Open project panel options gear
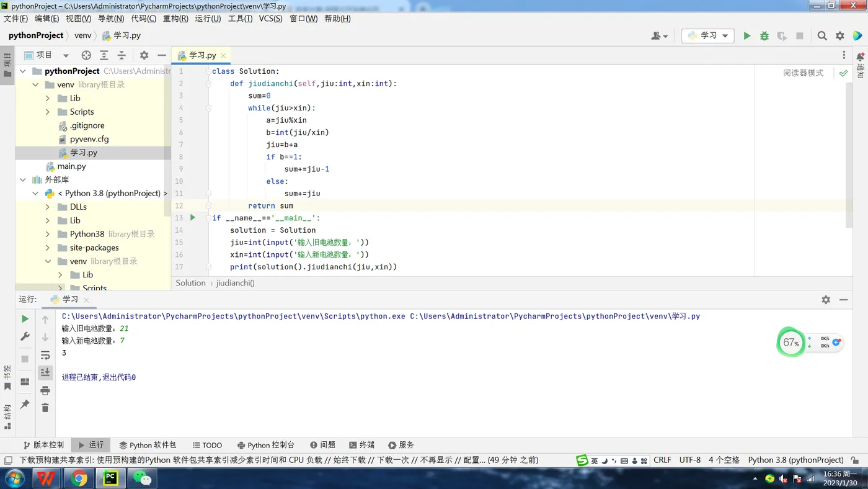Image resolution: width=868 pixels, height=489 pixels. tap(144, 55)
